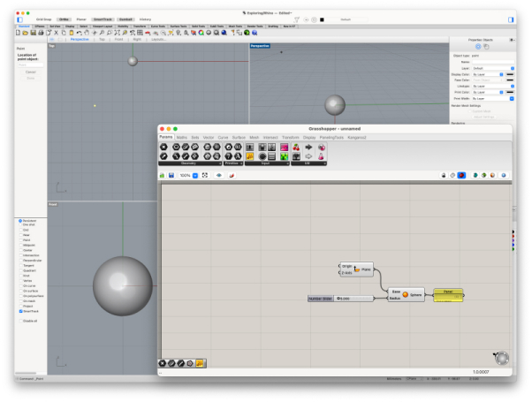Toggle the Gumball button in Rhino
532x402 pixels.
click(125, 19)
